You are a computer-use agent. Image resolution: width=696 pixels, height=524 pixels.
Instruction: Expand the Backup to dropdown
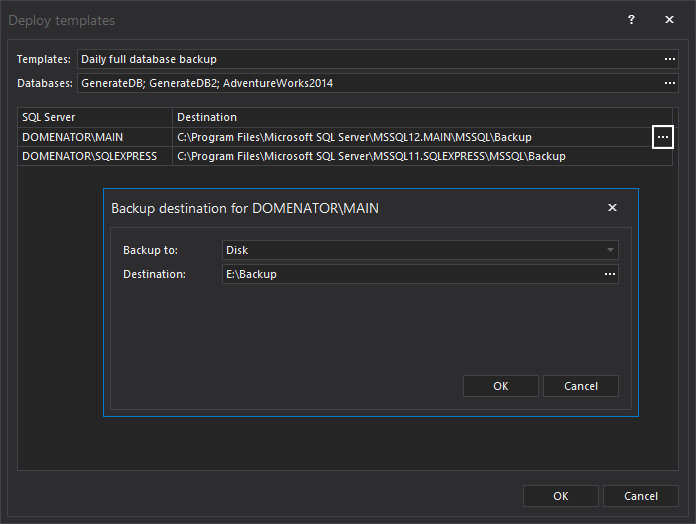(x=609, y=250)
